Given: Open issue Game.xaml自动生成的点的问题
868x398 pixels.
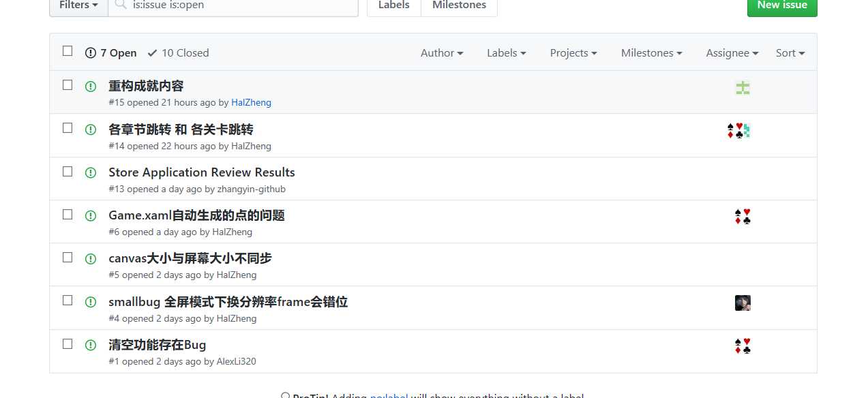Looking at the screenshot, I should [x=196, y=215].
